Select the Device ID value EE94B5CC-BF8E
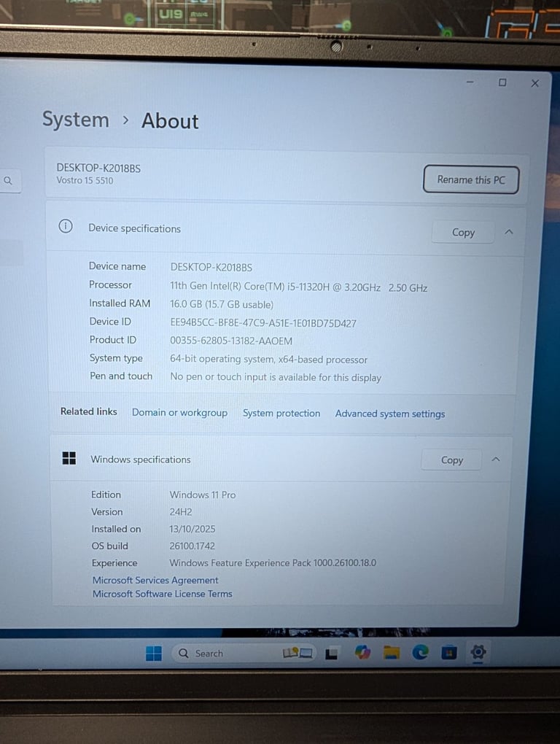The image size is (560, 744). 263,323
